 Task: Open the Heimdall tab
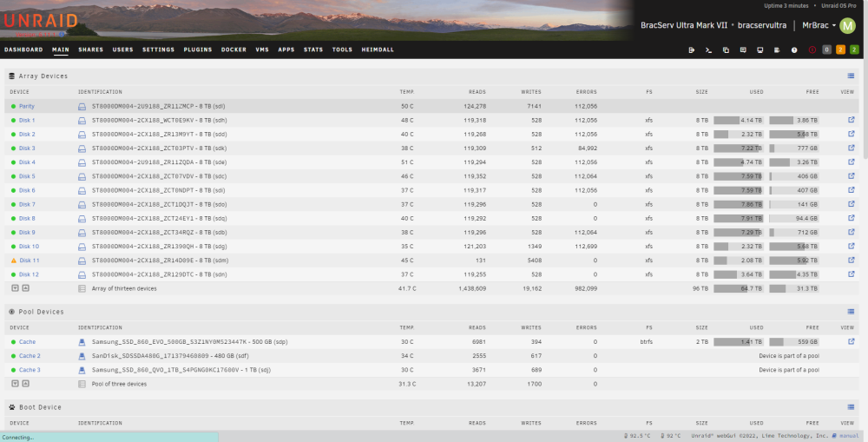378,49
